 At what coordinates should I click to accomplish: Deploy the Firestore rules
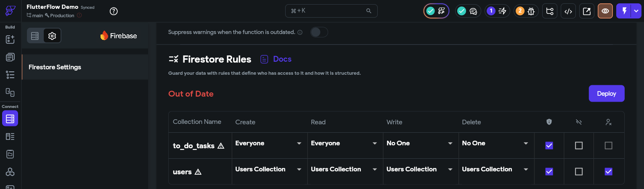(x=607, y=94)
